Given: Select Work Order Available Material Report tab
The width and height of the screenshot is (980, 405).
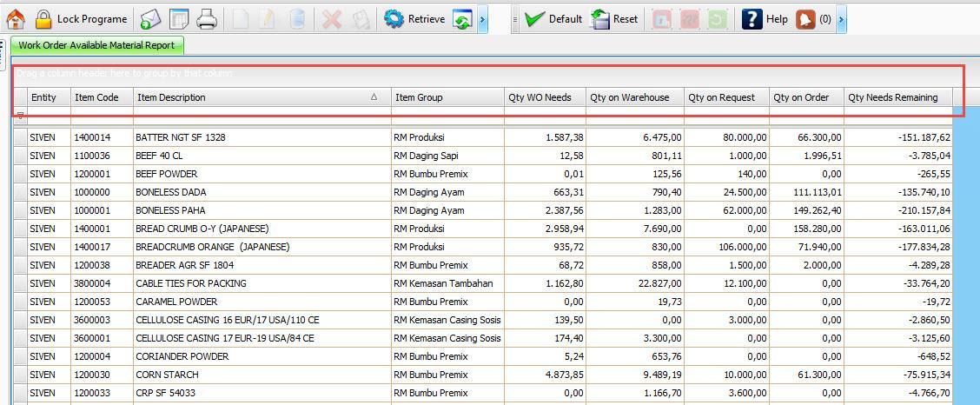Looking at the screenshot, I should [97, 45].
